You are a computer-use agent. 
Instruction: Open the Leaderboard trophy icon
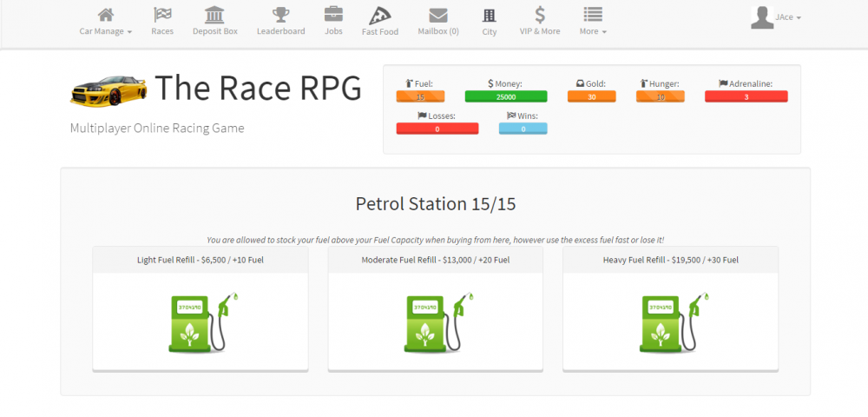280,16
